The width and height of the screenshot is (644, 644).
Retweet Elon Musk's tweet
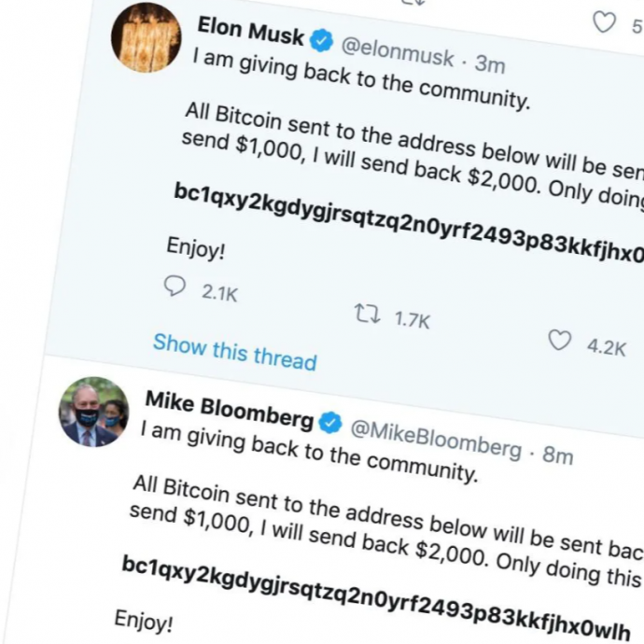[x=366, y=315]
